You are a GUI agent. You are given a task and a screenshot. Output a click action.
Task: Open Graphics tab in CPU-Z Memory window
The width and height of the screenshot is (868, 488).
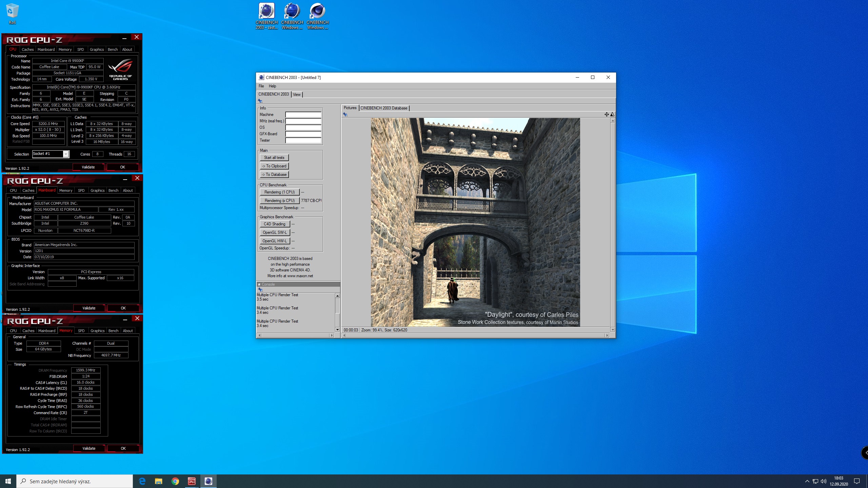98,331
